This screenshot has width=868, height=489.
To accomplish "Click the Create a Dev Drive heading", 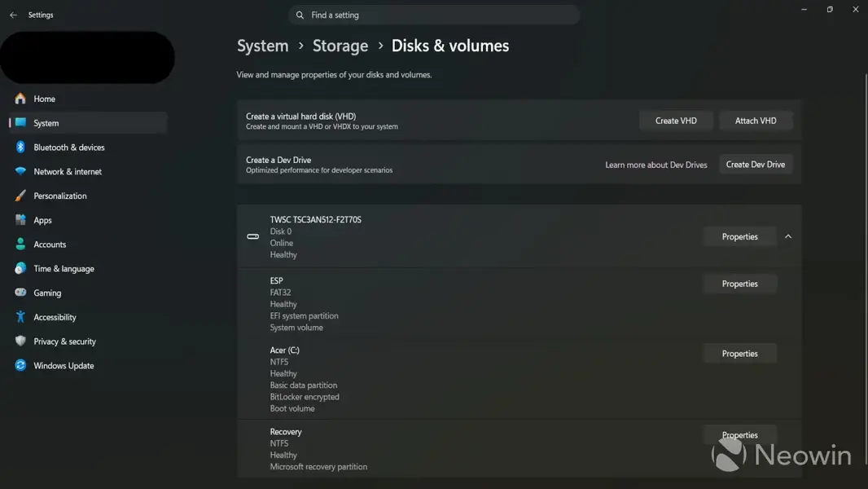I will click(278, 160).
